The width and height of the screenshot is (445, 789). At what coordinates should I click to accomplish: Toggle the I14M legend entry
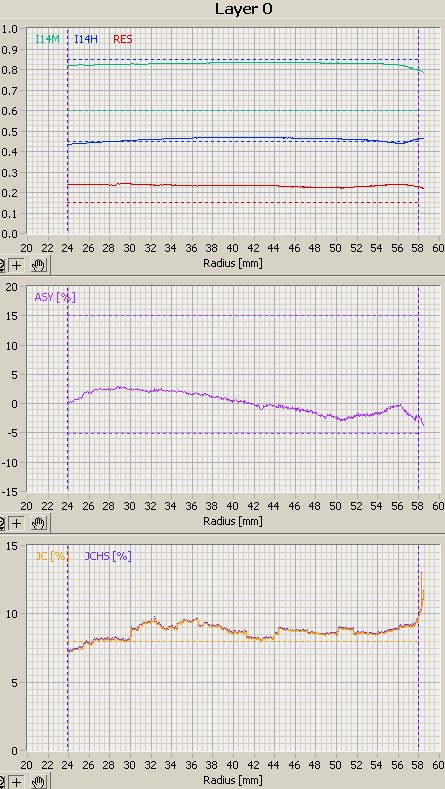(47, 39)
